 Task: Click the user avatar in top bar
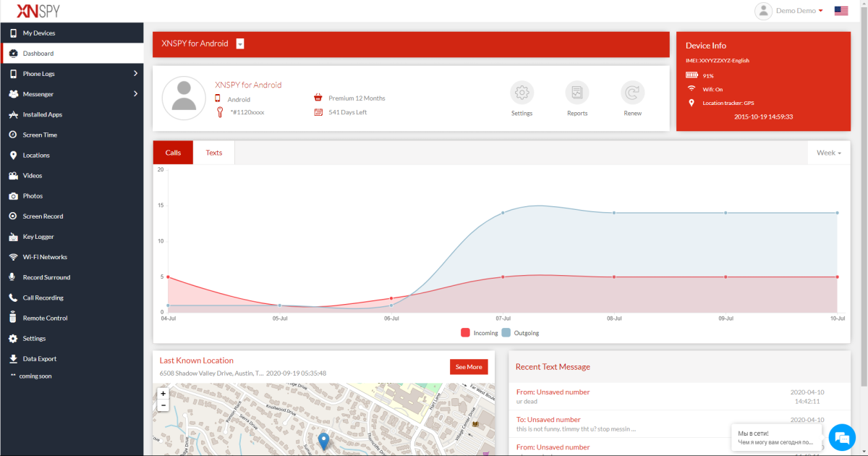pyautogui.click(x=763, y=11)
